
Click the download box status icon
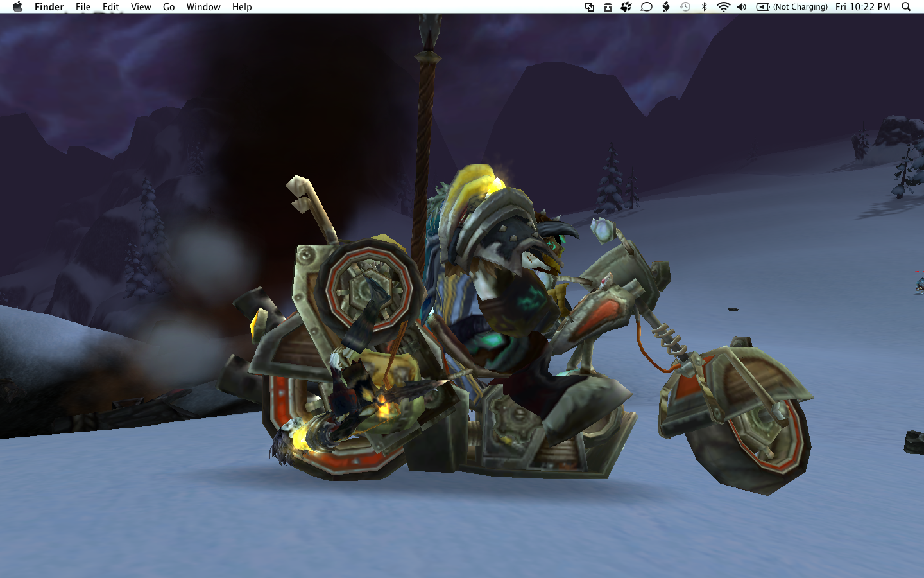coord(608,7)
